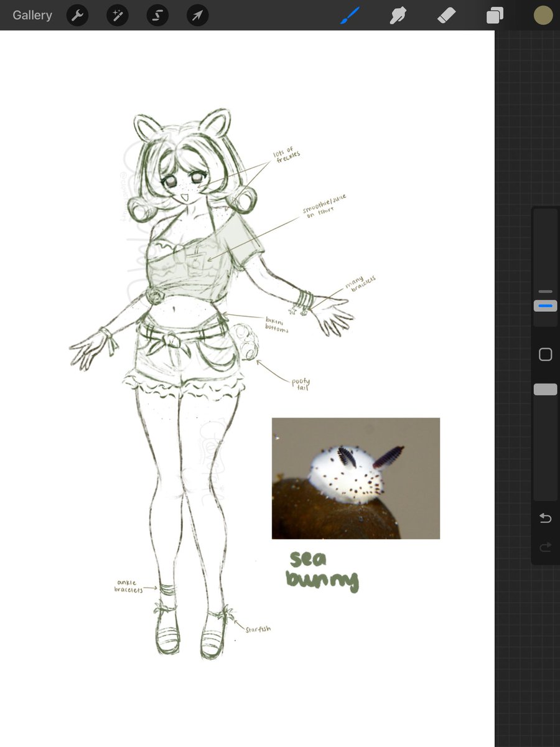Click the 'poofy tail' annotation
This screenshot has width=560, height=747.
pyautogui.click(x=302, y=384)
